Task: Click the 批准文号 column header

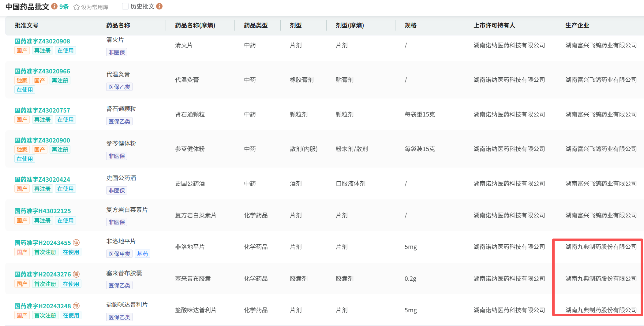Action: [x=27, y=25]
